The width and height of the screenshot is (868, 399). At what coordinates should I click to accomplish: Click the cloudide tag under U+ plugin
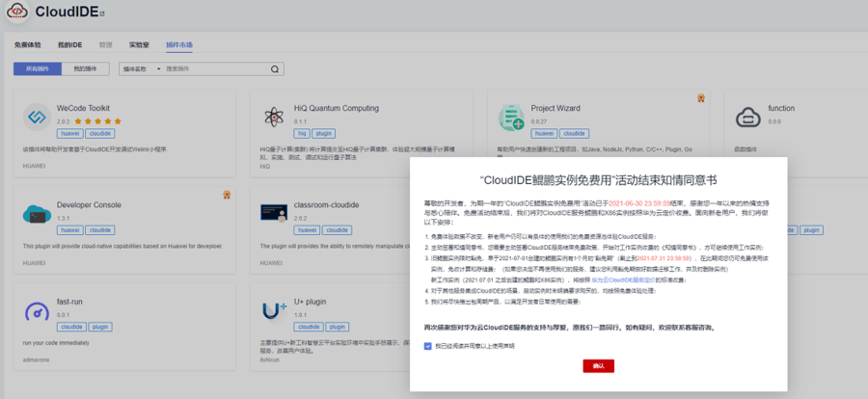click(x=309, y=327)
